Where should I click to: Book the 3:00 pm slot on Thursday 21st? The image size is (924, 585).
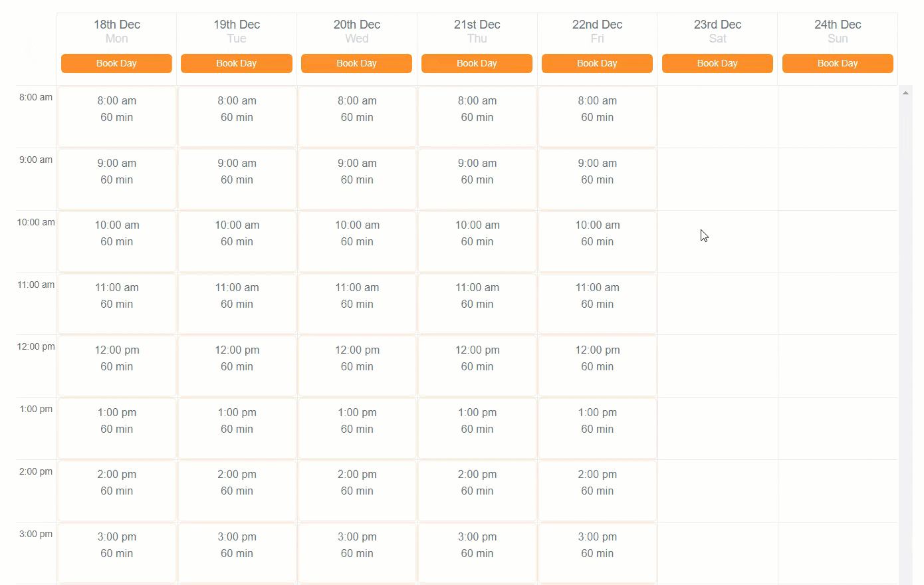pyautogui.click(x=477, y=553)
